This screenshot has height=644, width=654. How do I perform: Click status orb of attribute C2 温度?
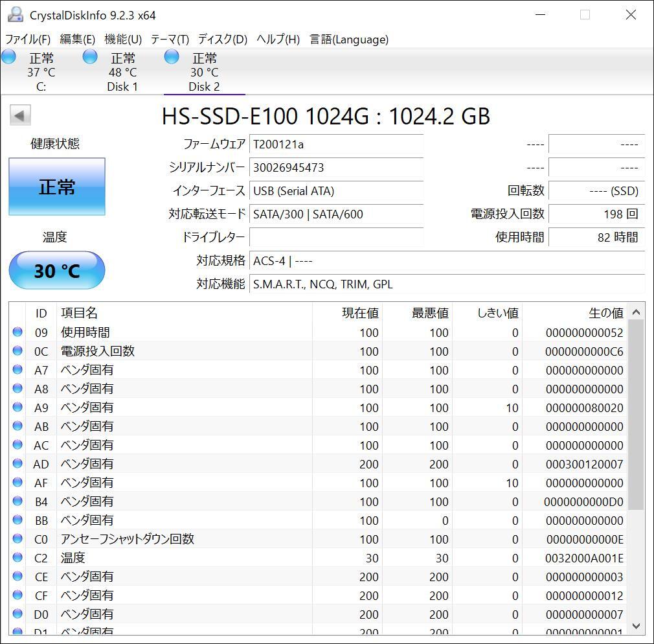(17, 557)
